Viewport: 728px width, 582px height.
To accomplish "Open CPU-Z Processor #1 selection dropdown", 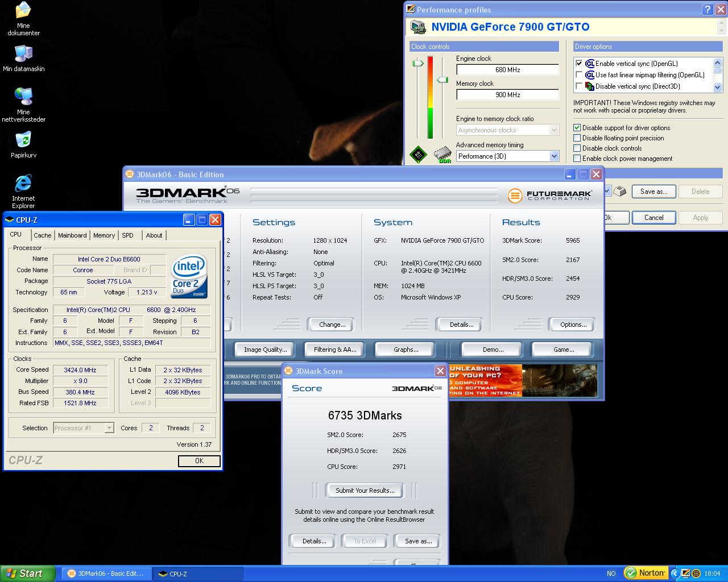I will 109,428.
